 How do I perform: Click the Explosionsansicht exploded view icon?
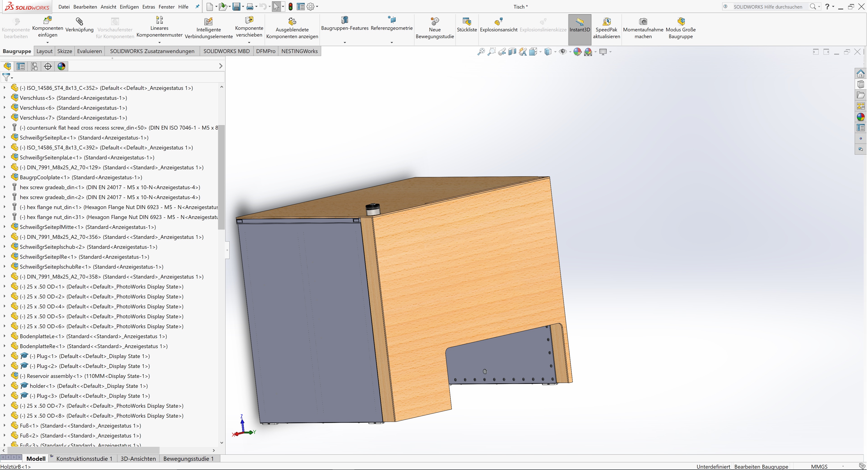click(x=498, y=22)
